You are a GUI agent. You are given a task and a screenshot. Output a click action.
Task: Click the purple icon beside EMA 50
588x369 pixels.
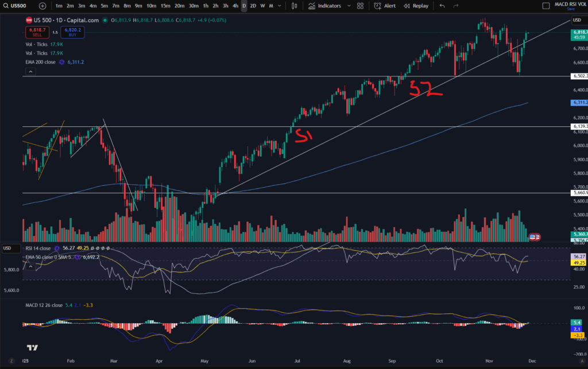click(x=78, y=257)
